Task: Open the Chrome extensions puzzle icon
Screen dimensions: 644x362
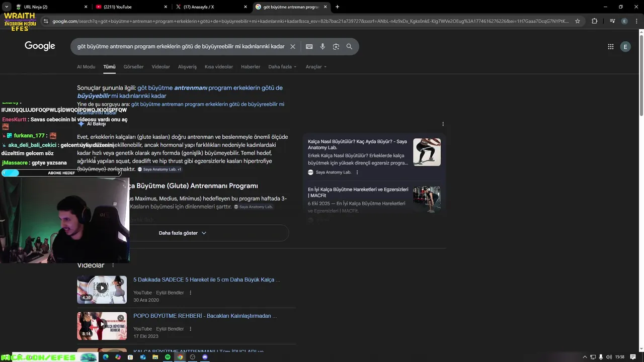Action: point(595,21)
